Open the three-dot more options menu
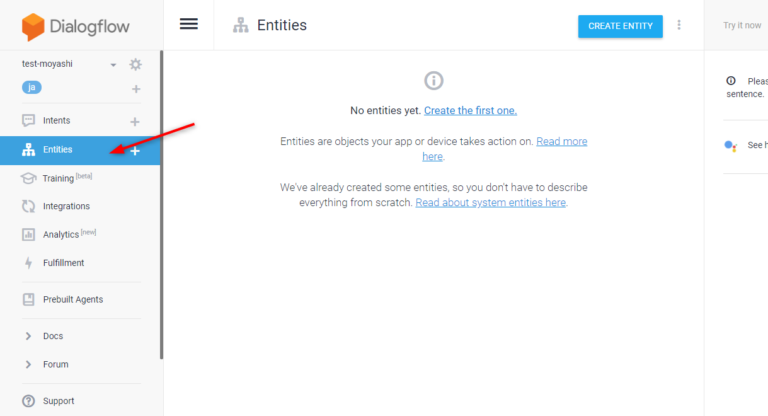The width and height of the screenshot is (768, 416). (x=680, y=25)
